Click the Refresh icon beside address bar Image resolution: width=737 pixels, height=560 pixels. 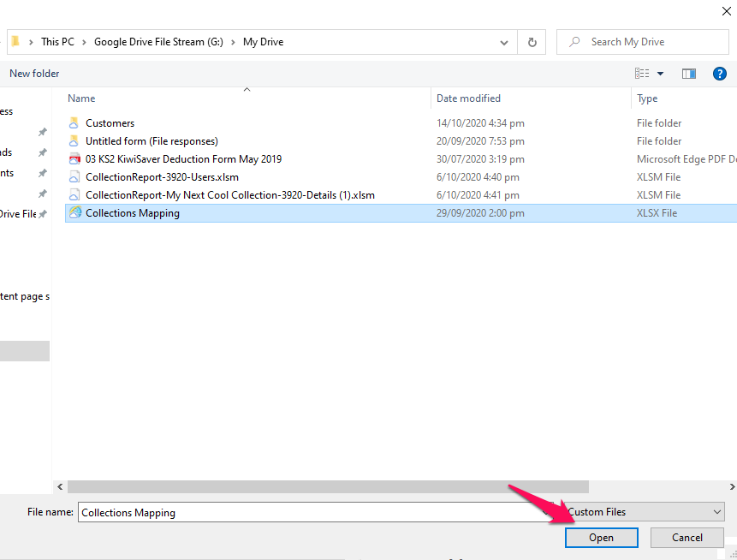[532, 42]
